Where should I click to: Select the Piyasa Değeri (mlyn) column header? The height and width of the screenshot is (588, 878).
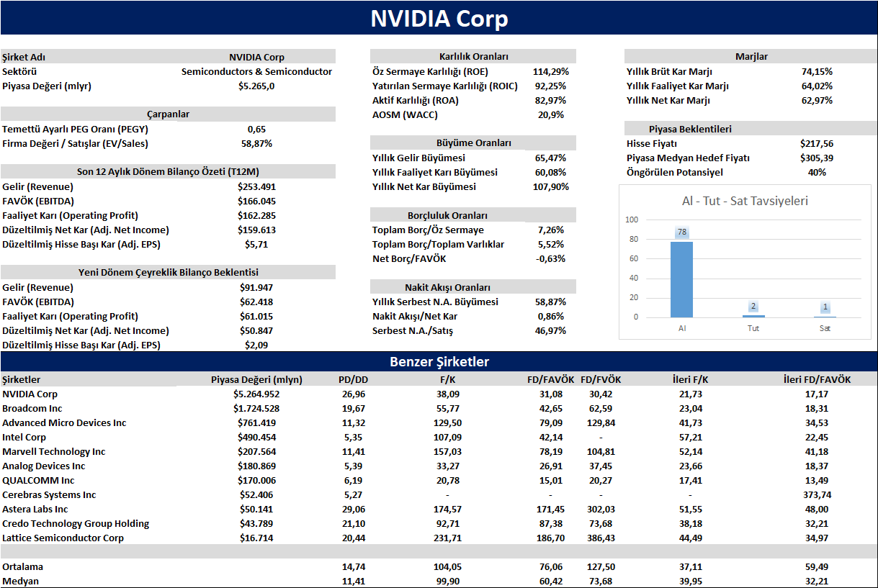[256, 379]
